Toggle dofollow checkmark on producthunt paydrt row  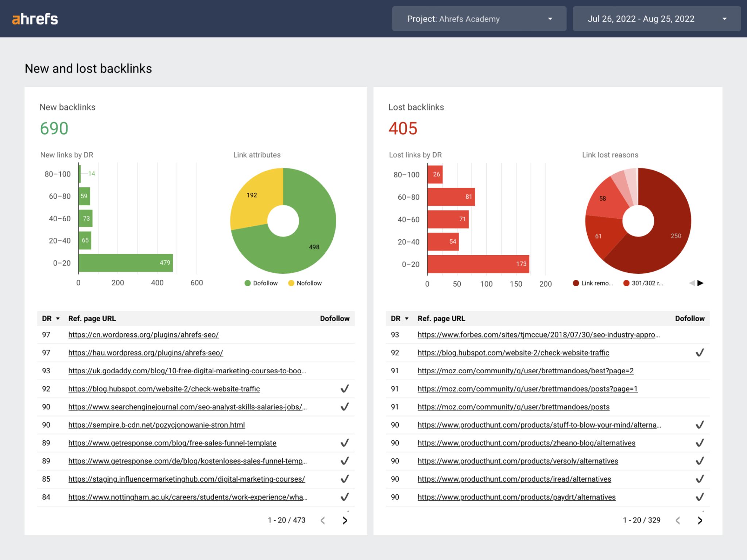click(x=700, y=497)
